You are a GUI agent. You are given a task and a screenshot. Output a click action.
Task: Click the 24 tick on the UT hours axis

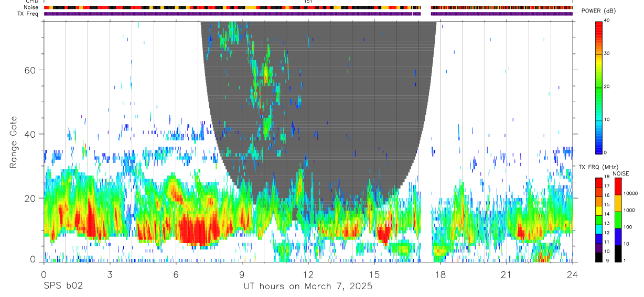tap(573, 274)
